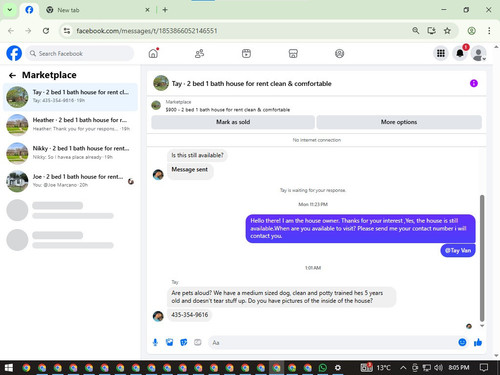Click the address bar URL
This screenshot has width=500, height=375.
(147, 31)
